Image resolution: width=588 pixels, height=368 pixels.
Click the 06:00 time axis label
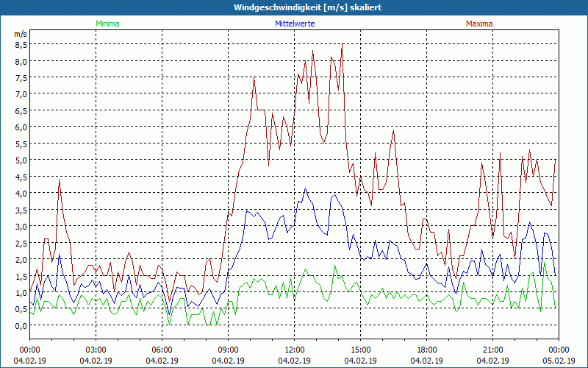pyautogui.click(x=162, y=350)
